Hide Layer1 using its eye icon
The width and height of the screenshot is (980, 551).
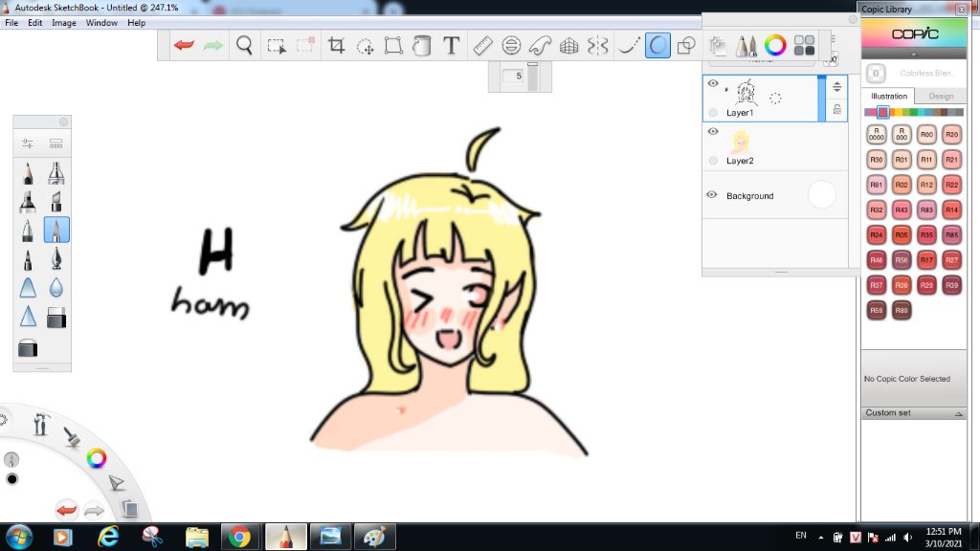(x=712, y=83)
